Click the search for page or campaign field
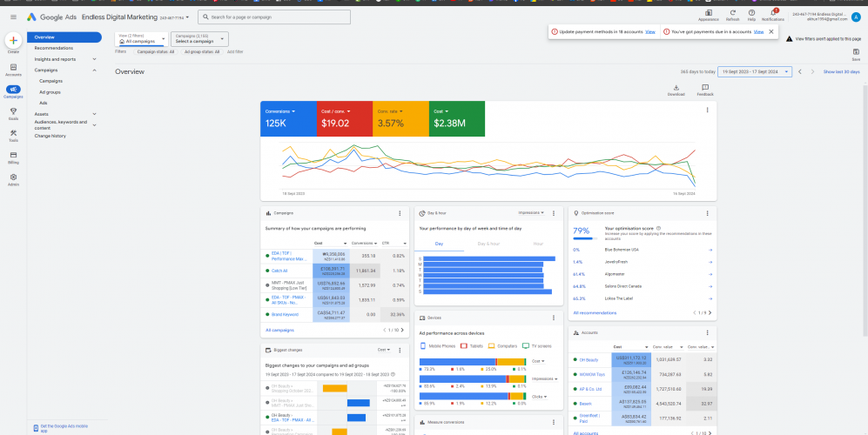 point(274,17)
